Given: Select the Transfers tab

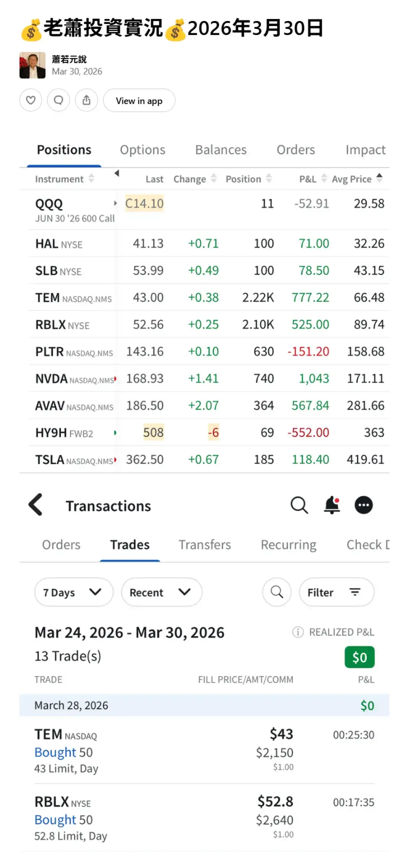Looking at the screenshot, I should (x=205, y=545).
